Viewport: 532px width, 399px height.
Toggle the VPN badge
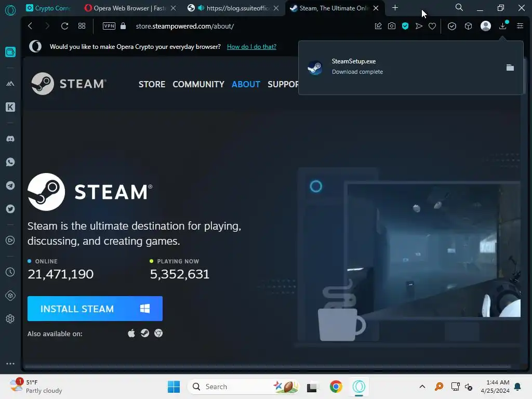coord(109,26)
